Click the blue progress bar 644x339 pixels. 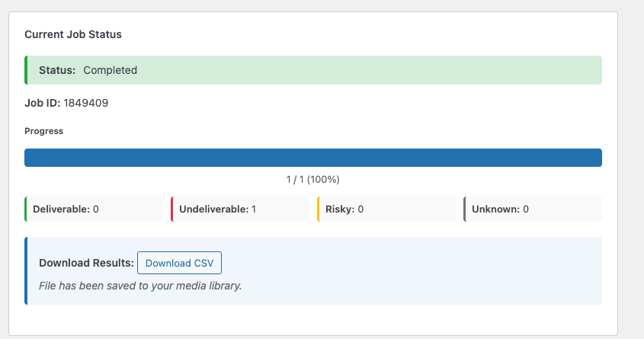pyautogui.click(x=312, y=158)
